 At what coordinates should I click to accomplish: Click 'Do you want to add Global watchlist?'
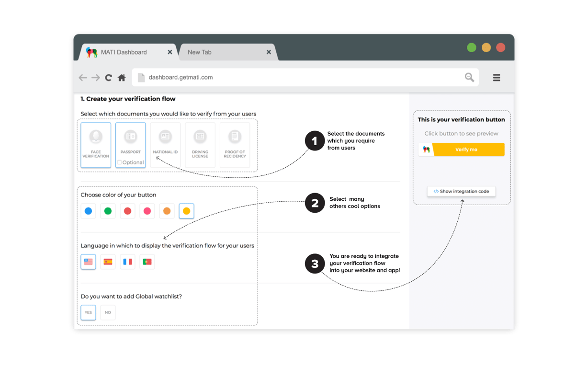pyautogui.click(x=131, y=297)
